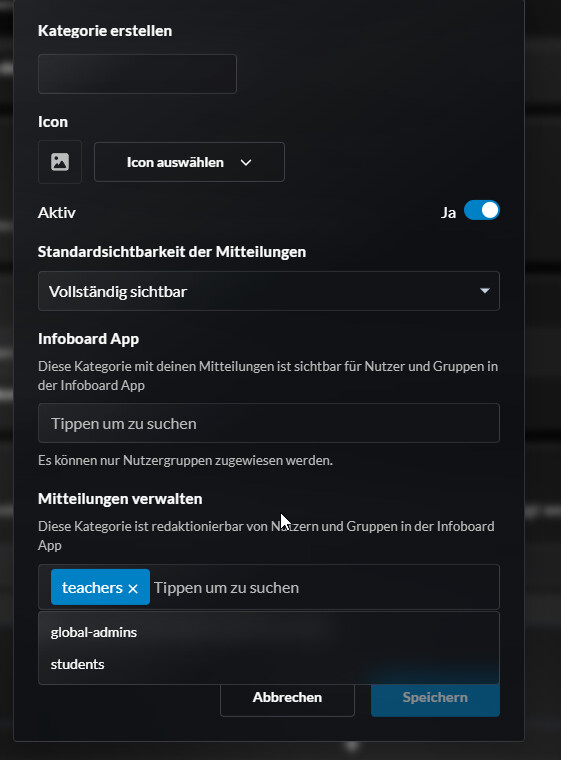561x760 pixels.
Task: Click search text next to teachers tag
Action: [226, 587]
